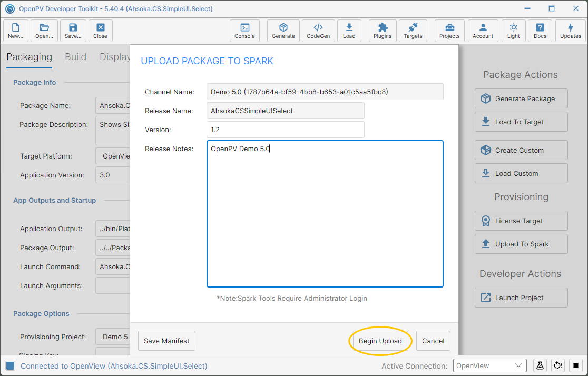Click the stop icon in status bar
The width and height of the screenshot is (588, 376).
coord(576,365)
